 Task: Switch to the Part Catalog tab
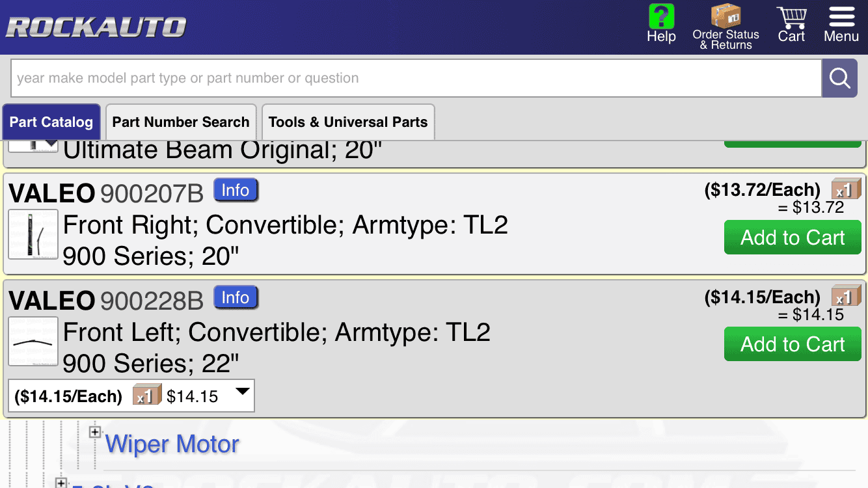click(x=51, y=122)
